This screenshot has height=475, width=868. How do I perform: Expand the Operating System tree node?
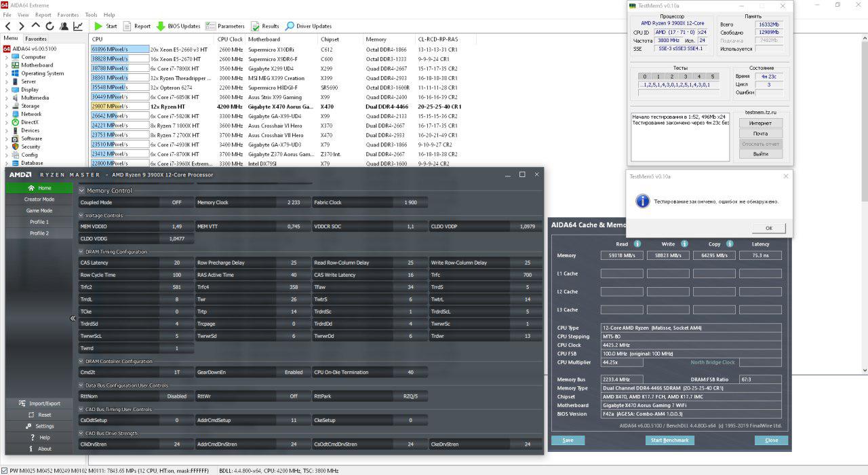7,73
